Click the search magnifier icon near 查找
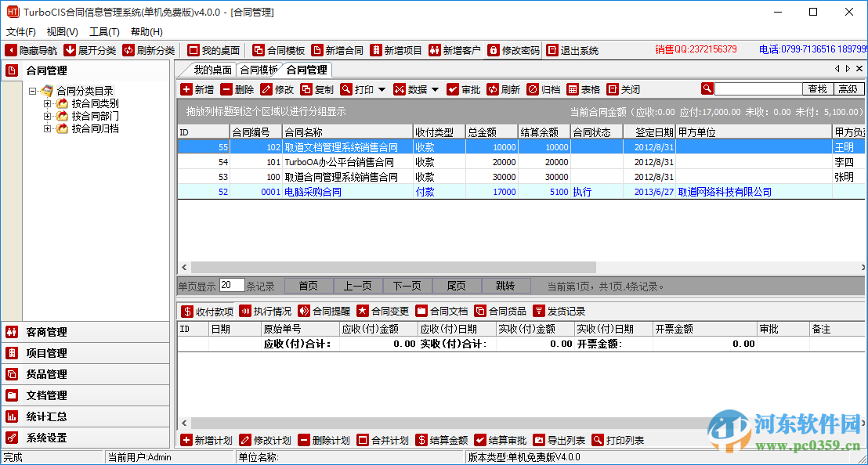 point(707,88)
